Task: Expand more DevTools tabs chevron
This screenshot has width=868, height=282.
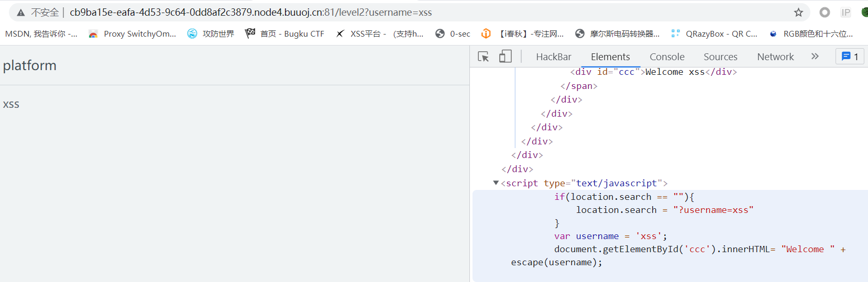Action: click(815, 57)
